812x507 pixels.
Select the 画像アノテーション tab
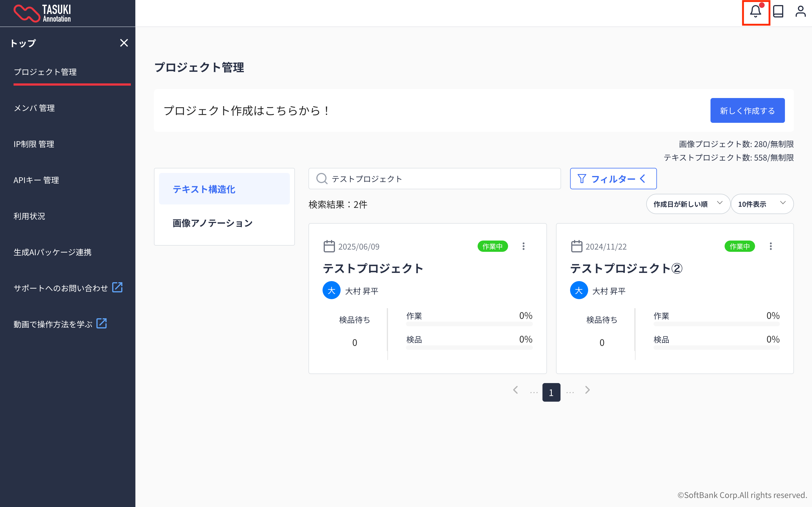tap(212, 223)
